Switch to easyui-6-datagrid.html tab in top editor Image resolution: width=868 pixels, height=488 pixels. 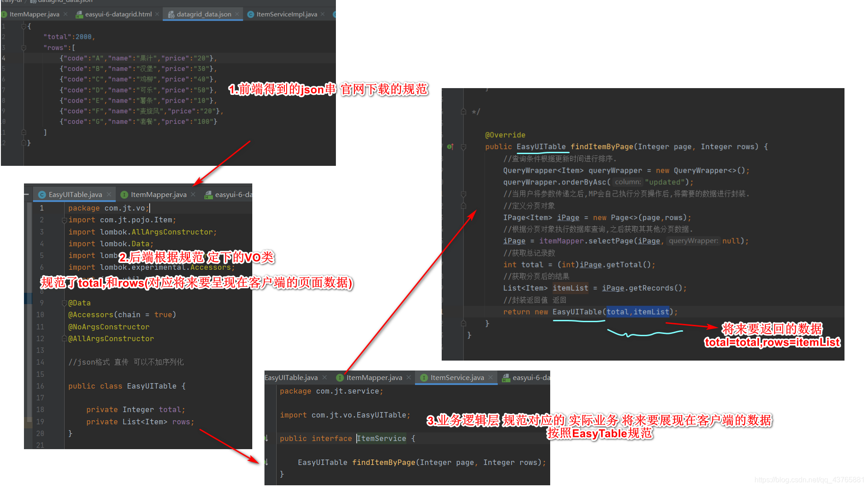(x=118, y=14)
